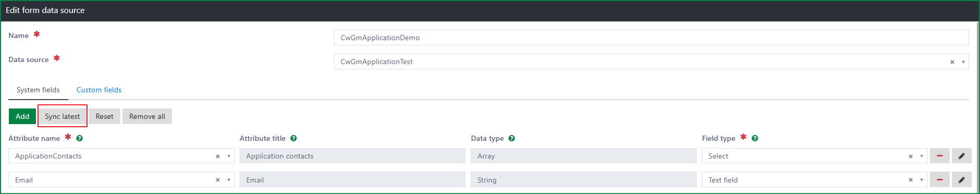Click the Attribute name help icon
This screenshot has width=980, height=194.
(x=80, y=138)
